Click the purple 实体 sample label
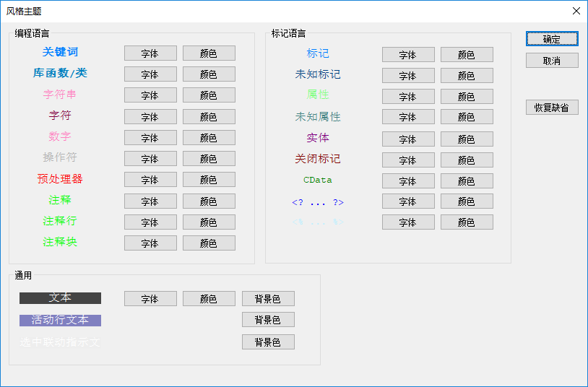588x387 pixels. [x=318, y=138]
